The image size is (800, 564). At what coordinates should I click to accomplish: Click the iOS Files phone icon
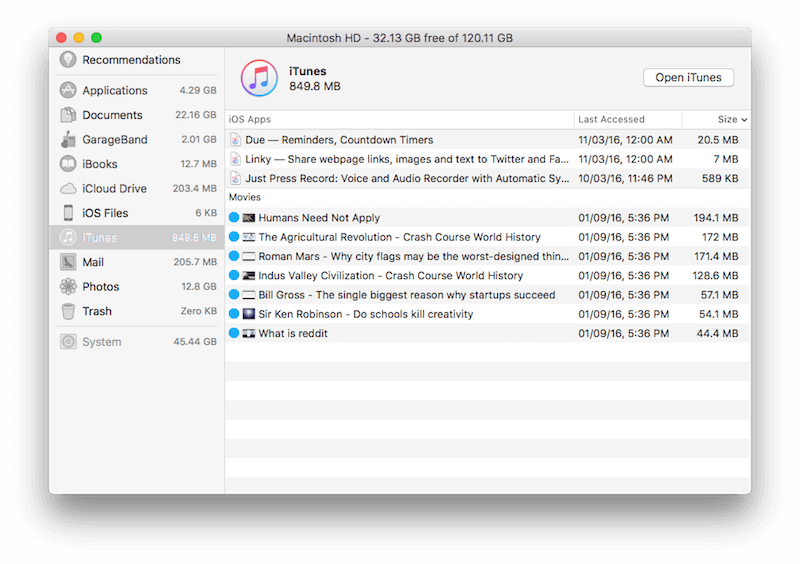pyautogui.click(x=68, y=213)
